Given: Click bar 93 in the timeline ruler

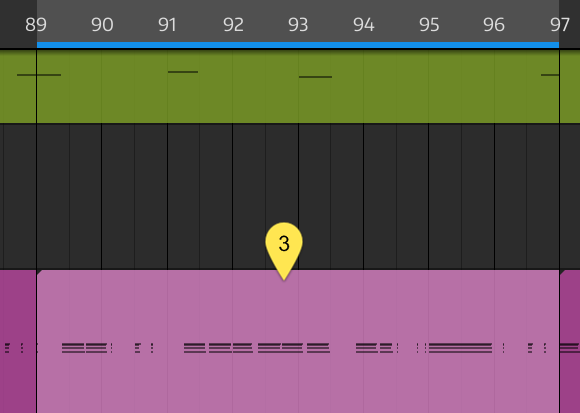Looking at the screenshot, I should (298, 25).
